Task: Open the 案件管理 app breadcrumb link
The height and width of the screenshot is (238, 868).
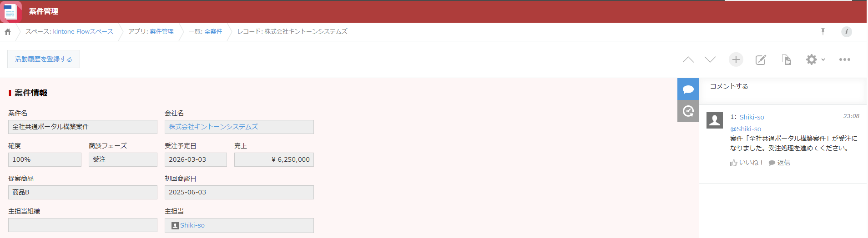Action: coord(161,31)
